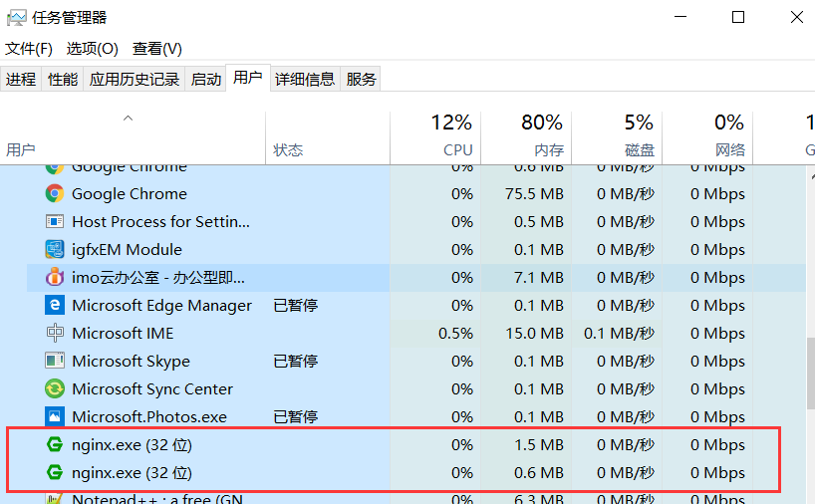Click the Google Chrome 75.5 MB row icon
The image size is (815, 504).
click(x=55, y=194)
